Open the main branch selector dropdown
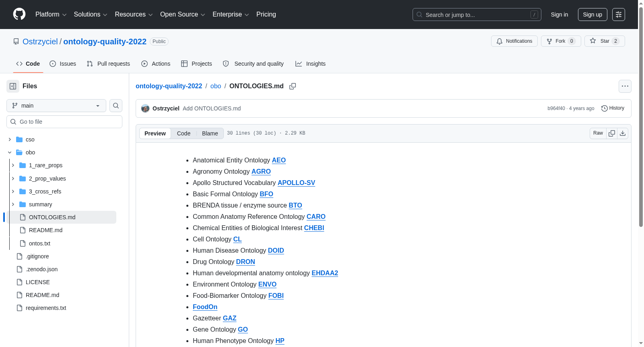The height and width of the screenshot is (347, 644). [x=56, y=106]
